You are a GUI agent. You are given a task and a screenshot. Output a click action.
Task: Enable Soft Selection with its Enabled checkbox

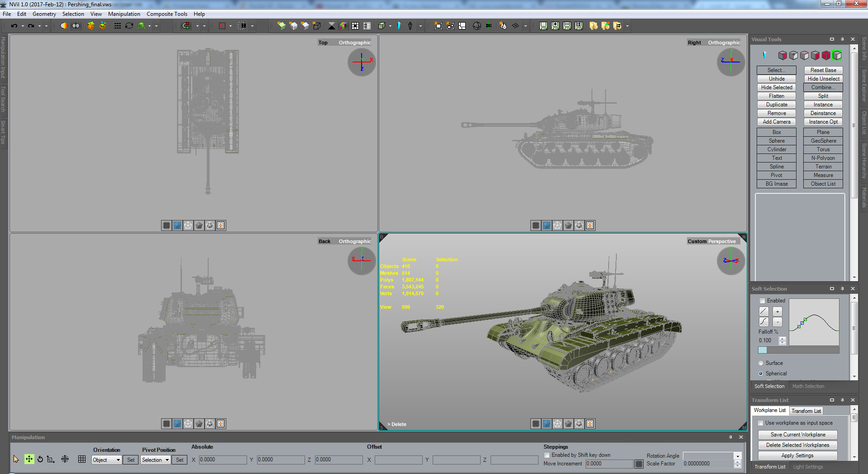coord(761,301)
